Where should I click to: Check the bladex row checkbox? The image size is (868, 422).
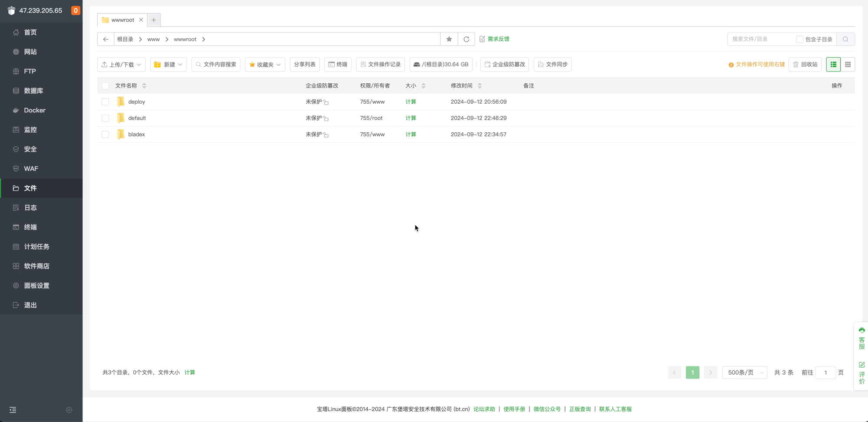coord(105,134)
